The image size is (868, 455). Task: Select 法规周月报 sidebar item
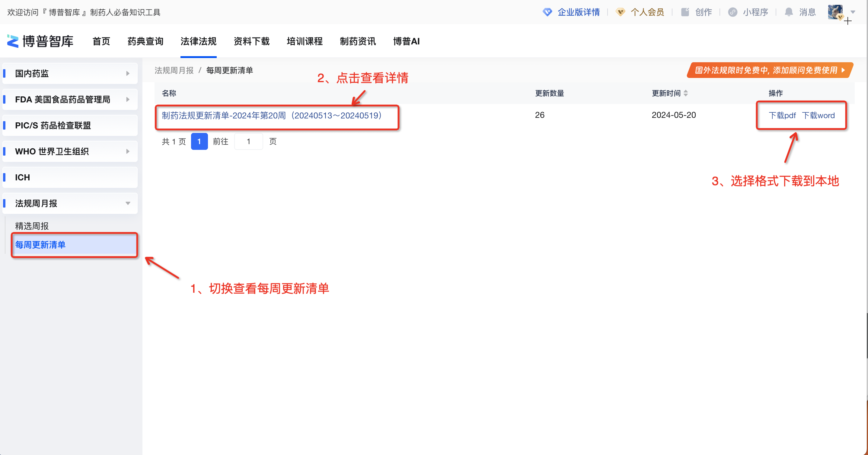point(70,203)
